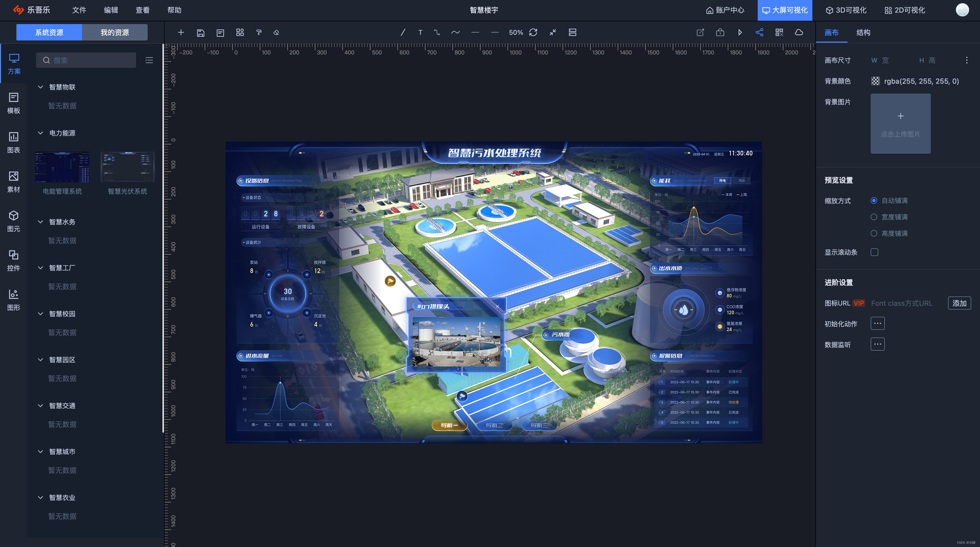Select 宽度铺满 scaling option
This screenshot has height=547, width=980.
pyautogui.click(x=874, y=217)
